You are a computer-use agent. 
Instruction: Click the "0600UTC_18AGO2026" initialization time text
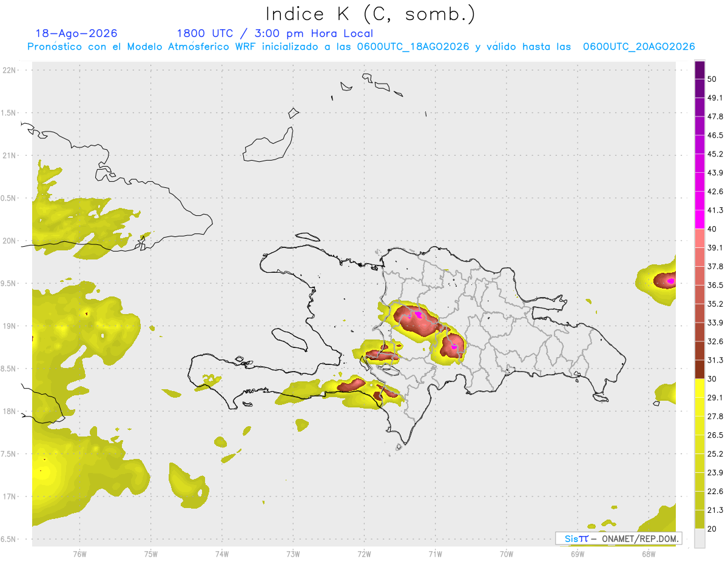click(x=413, y=47)
